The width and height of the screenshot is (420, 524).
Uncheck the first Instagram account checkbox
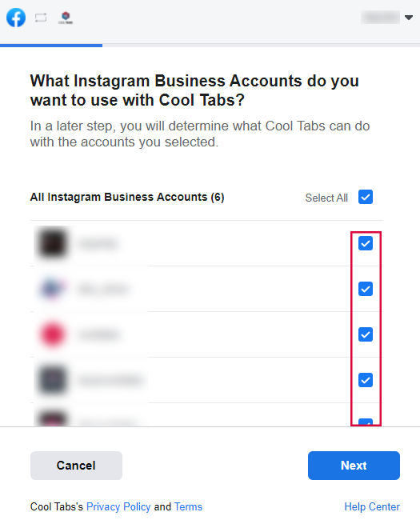(366, 243)
